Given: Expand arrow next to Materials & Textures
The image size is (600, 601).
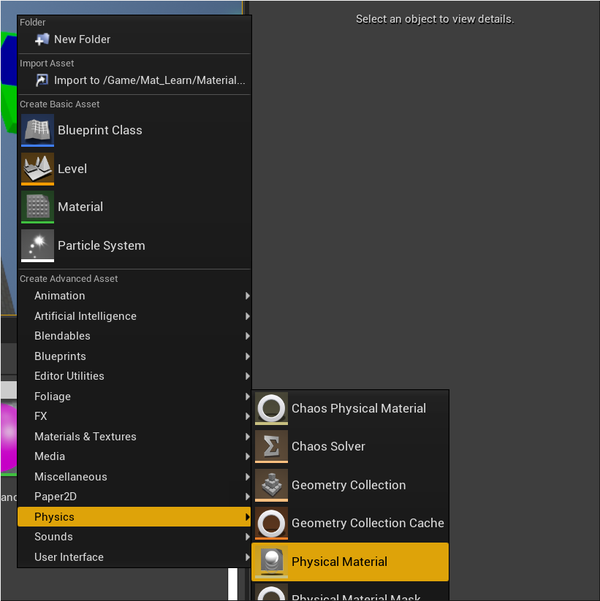Looking at the screenshot, I should [247, 437].
